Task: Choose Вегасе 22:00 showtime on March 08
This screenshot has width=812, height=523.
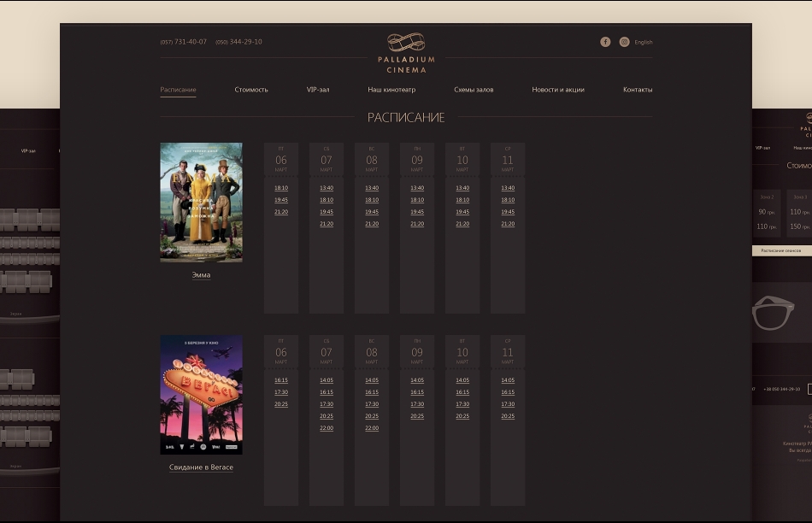Action: (x=372, y=428)
